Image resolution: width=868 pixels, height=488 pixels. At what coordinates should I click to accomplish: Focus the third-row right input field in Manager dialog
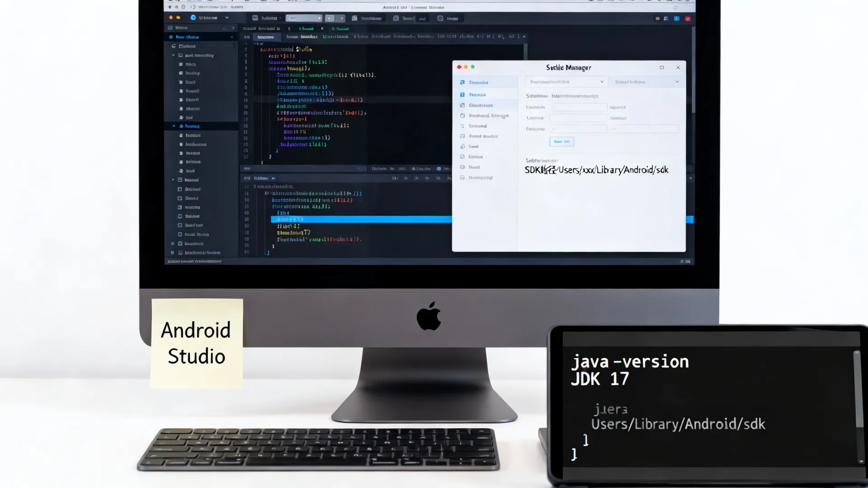[644, 129]
